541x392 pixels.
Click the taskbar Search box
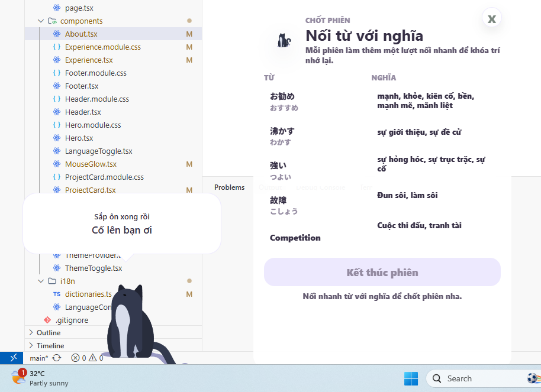(x=483, y=378)
